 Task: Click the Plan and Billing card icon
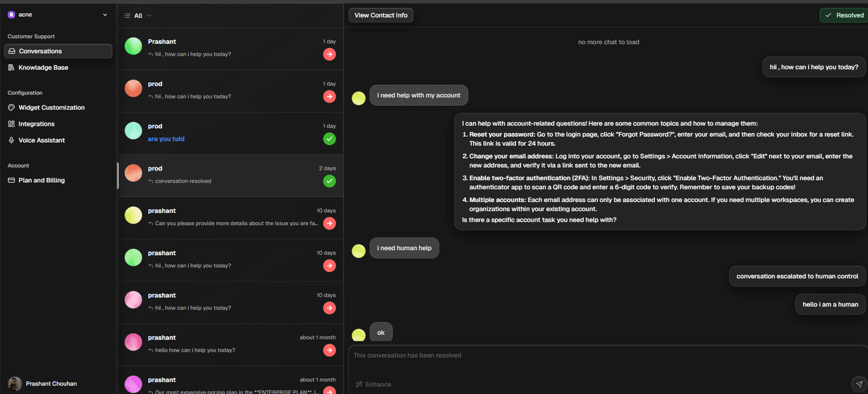11,181
